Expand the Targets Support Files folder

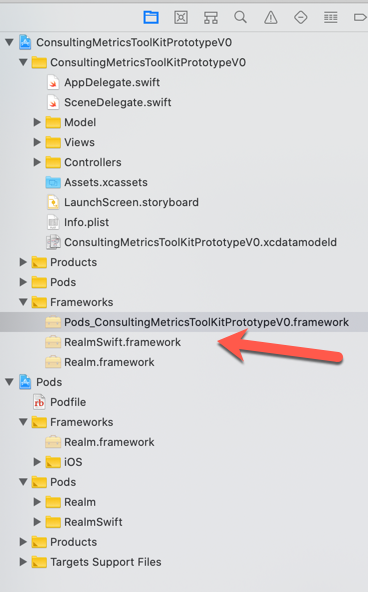click(x=23, y=562)
